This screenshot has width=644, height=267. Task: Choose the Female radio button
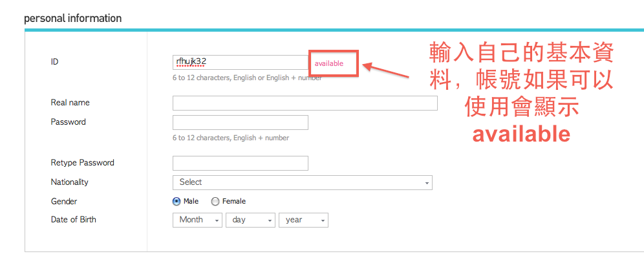[x=215, y=201]
